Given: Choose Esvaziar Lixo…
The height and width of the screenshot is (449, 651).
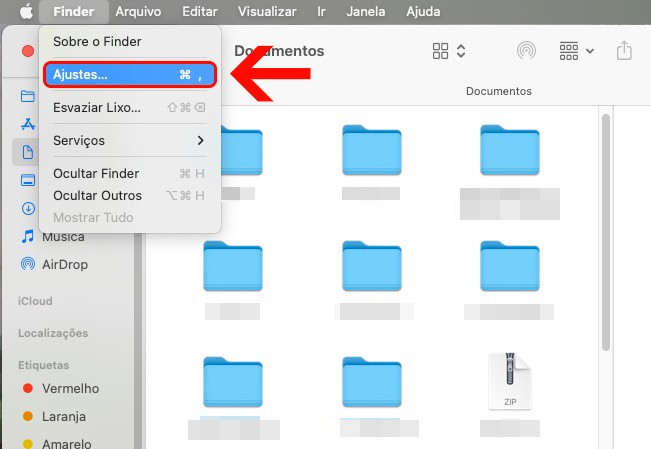Looking at the screenshot, I should 130,108.
